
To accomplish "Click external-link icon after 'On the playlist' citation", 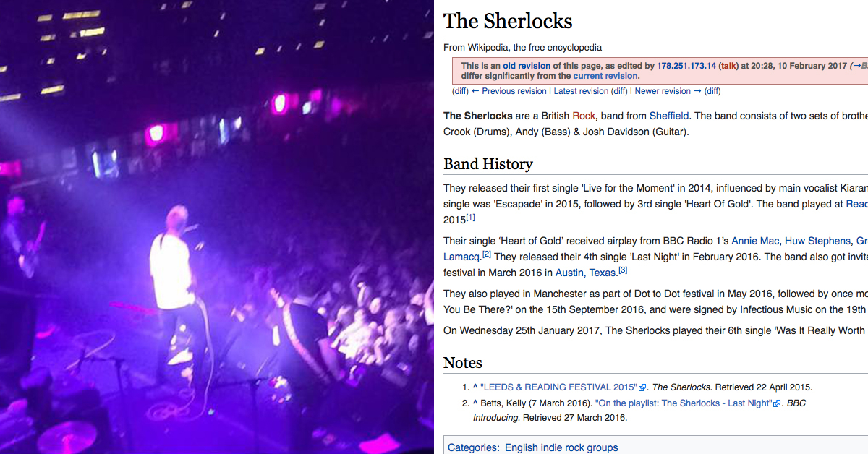I will [x=777, y=404].
